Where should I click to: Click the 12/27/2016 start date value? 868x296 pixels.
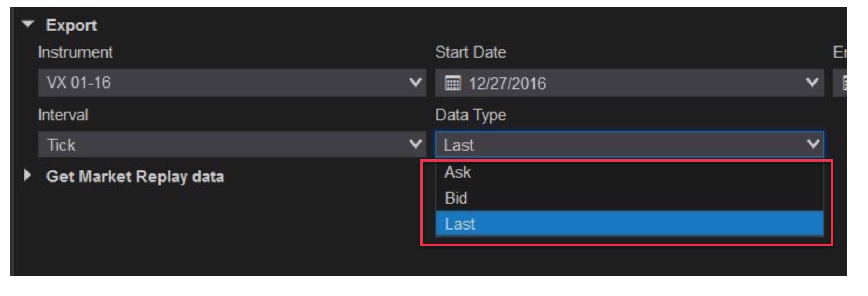508,83
